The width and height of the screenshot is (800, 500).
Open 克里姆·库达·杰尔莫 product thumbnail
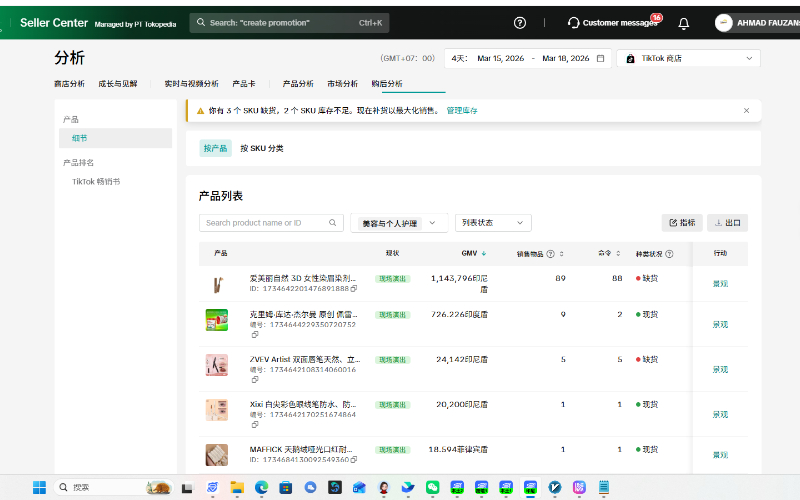(217, 320)
